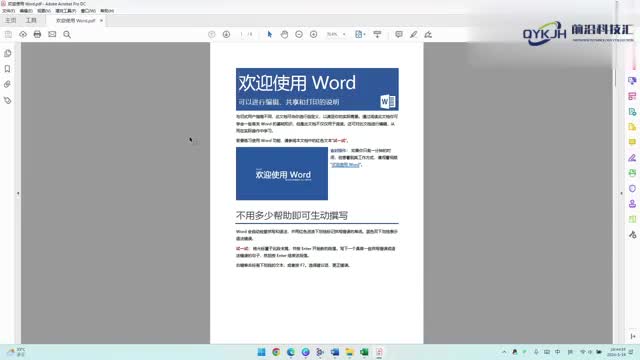
Task: Switch to the 主页 tab
Action: [x=11, y=20]
